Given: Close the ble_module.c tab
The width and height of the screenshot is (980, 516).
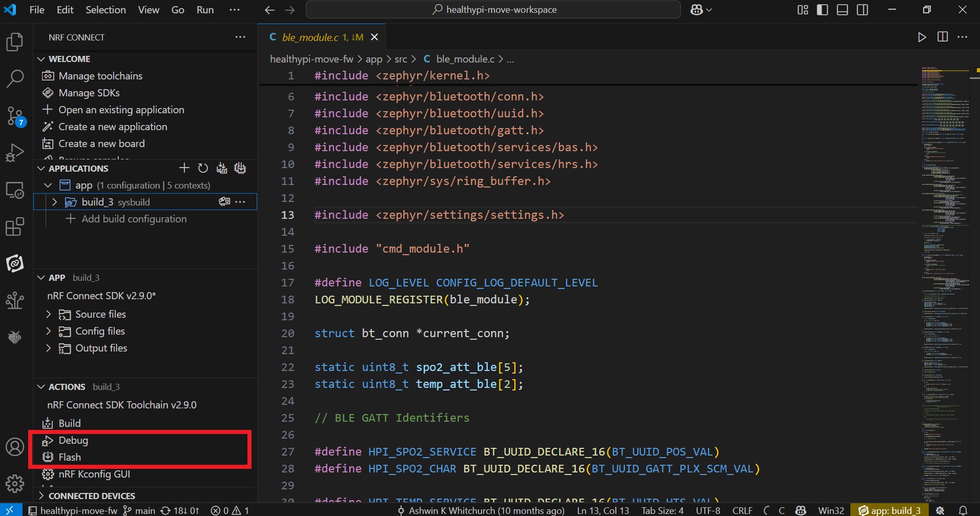Looking at the screenshot, I should click(x=374, y=37).
